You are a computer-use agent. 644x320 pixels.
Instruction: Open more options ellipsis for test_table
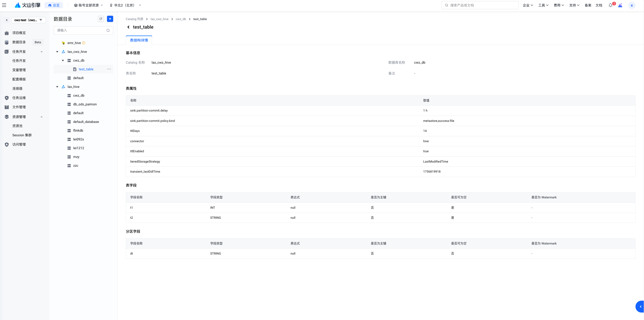pyautogui.click(x=109, y=69)
